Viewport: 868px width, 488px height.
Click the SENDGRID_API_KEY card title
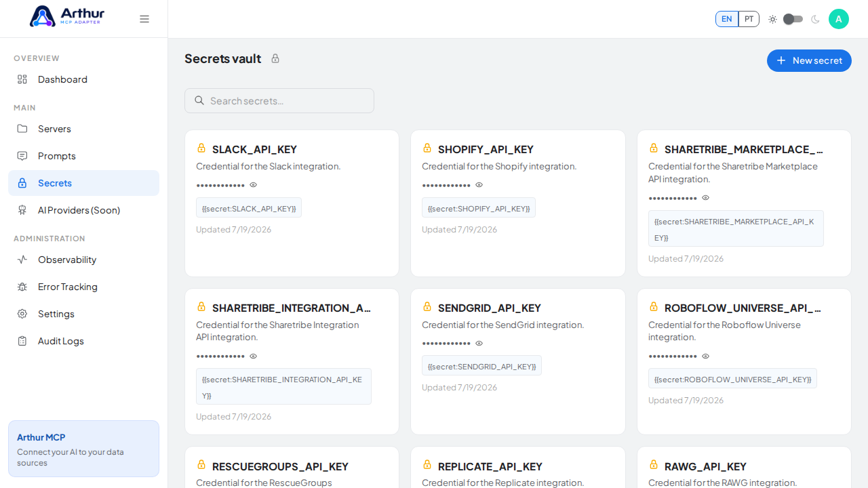[490, 308]
